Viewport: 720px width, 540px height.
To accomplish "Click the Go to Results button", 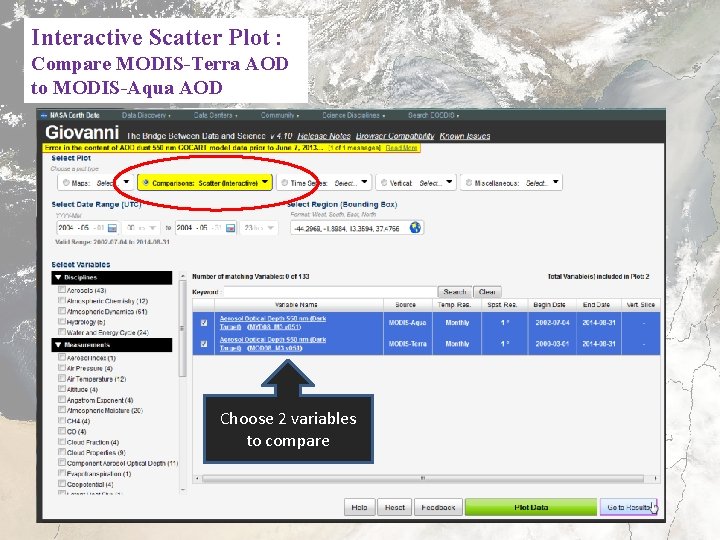I will coord(628,507).
